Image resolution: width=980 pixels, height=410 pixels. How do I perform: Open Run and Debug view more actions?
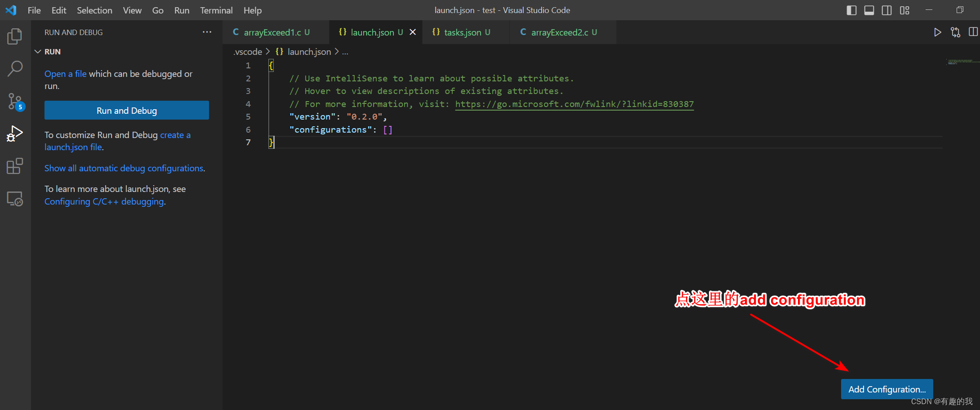tap(207, 32)
